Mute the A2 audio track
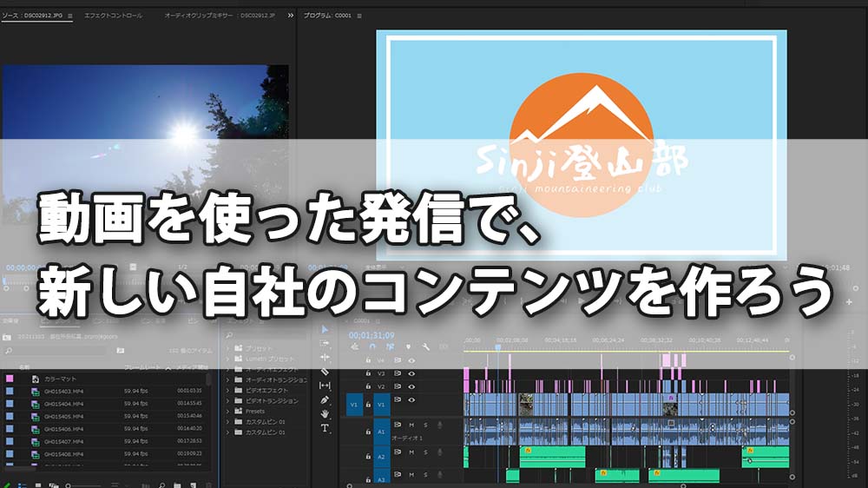 [x=411, y=452]
